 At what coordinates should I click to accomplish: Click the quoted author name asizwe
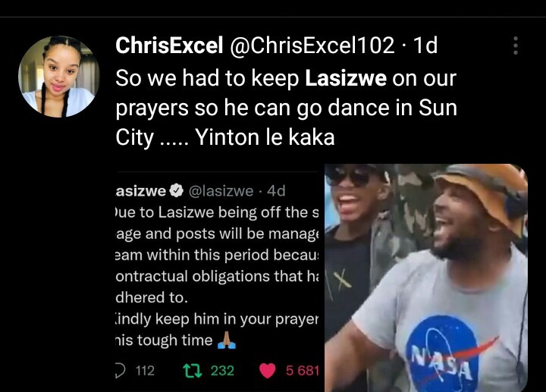click(141, 191)
